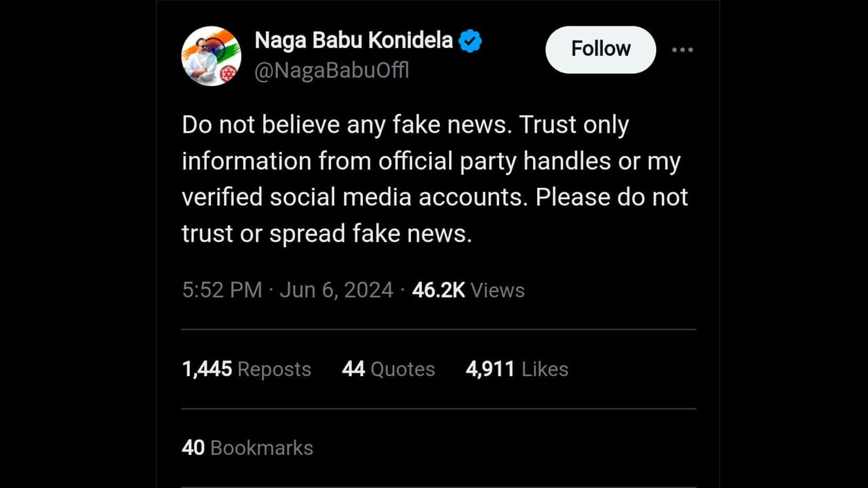The width and height of the screenshot is (868, 488).
Task: Click the divider area below the views row
Action: [438, 329]
